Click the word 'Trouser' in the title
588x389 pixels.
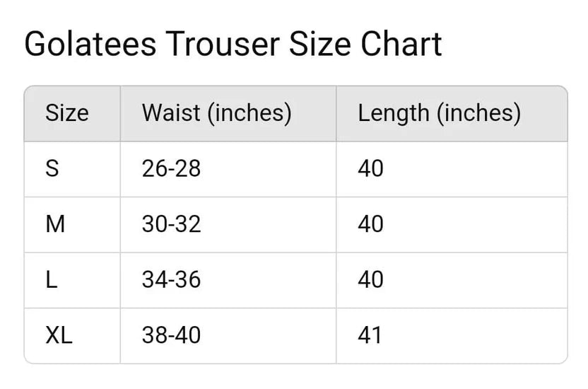click(223, 45)
